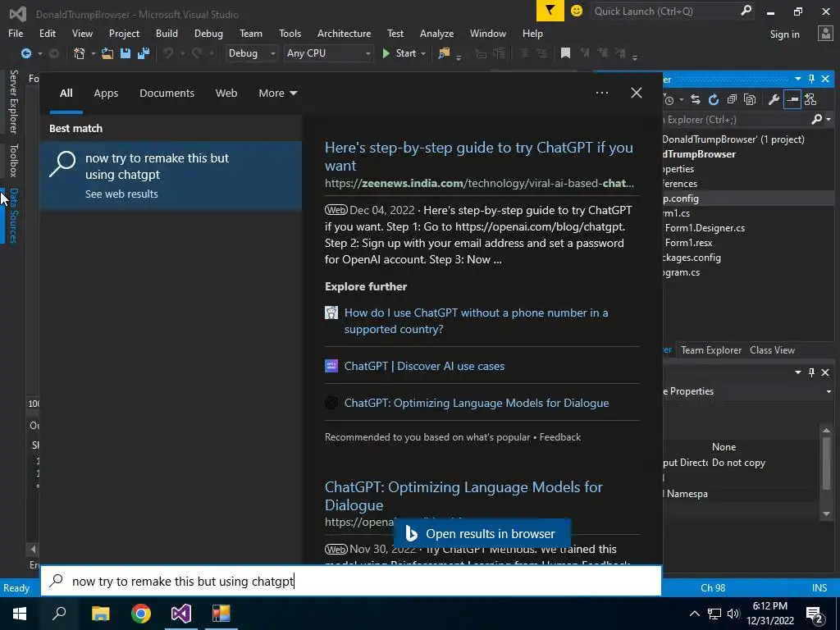Open the Tools menu
The width and height of the screenshot is (840, 630).
click(x=290, y=33)
